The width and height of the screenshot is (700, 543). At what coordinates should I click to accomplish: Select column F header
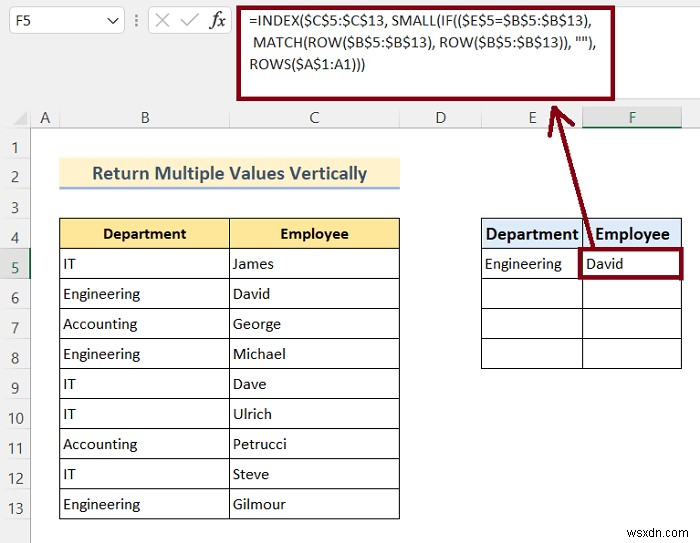click(632, 118)
